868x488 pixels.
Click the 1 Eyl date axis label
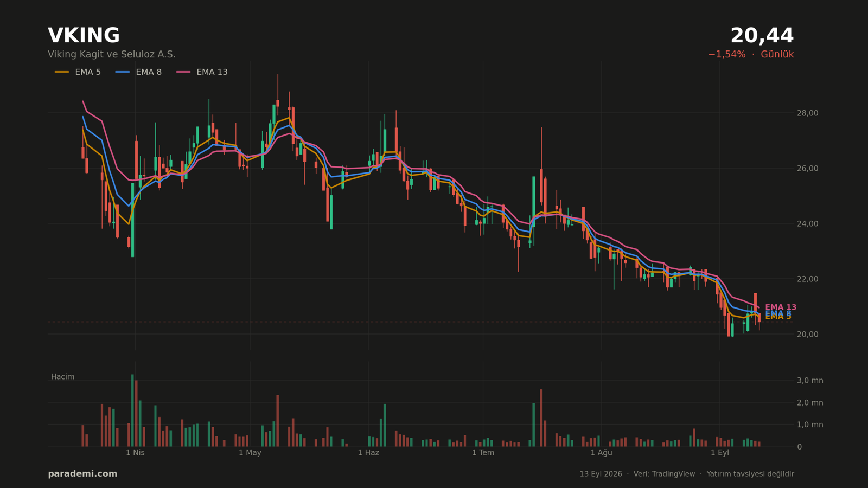(x=720, y=453)
